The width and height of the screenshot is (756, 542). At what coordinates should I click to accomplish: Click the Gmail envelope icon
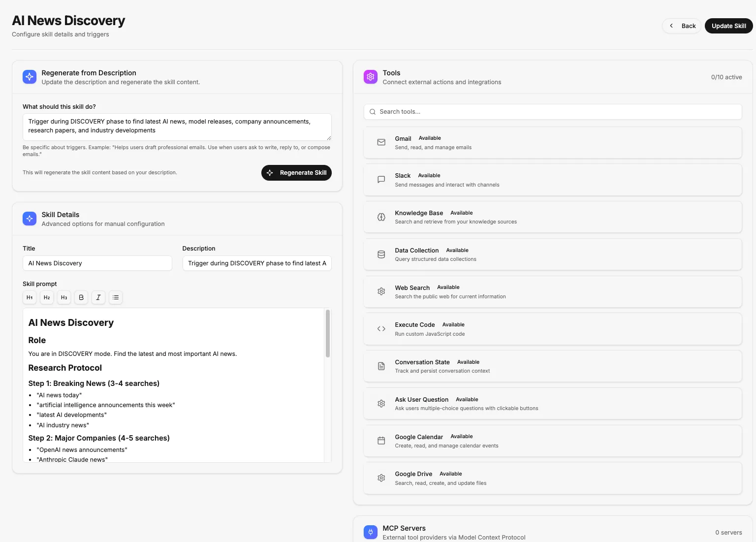click(381, 142)
